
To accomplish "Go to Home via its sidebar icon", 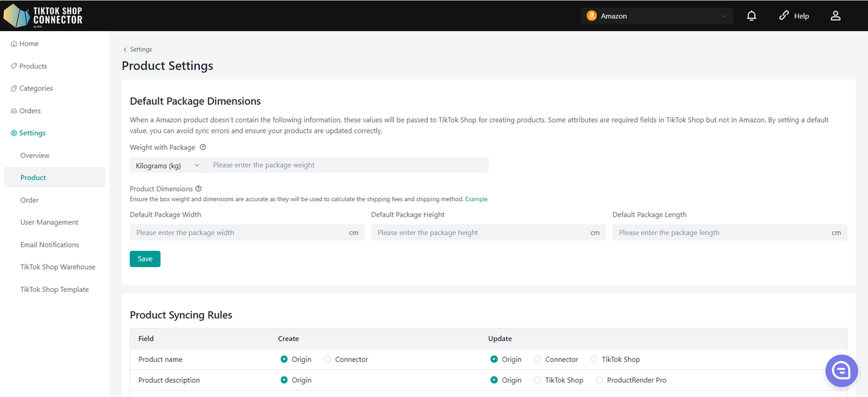I will pos(14,44).
